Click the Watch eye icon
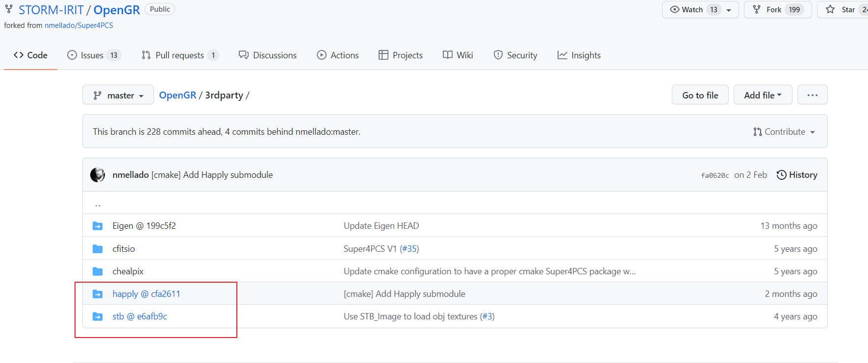Screen dimensions: 868x363 pyautogui.click(x=675, y=9)
